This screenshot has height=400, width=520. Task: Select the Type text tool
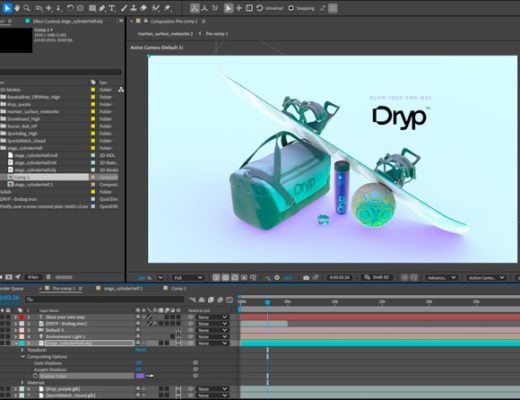[112, 8]
